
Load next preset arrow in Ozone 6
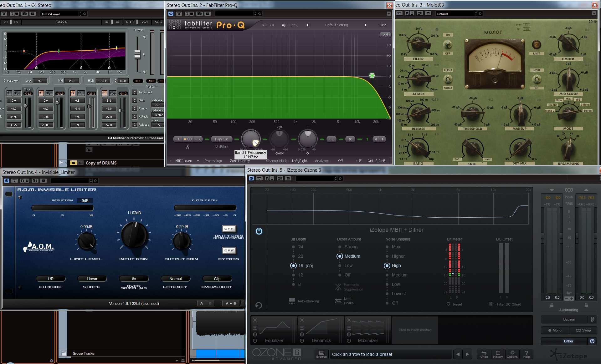(467, 354)
